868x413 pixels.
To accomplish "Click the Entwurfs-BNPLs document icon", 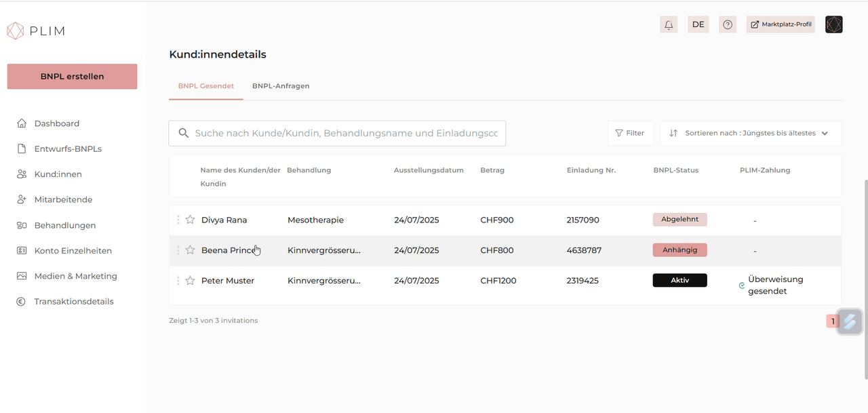I will pos(22,149).
